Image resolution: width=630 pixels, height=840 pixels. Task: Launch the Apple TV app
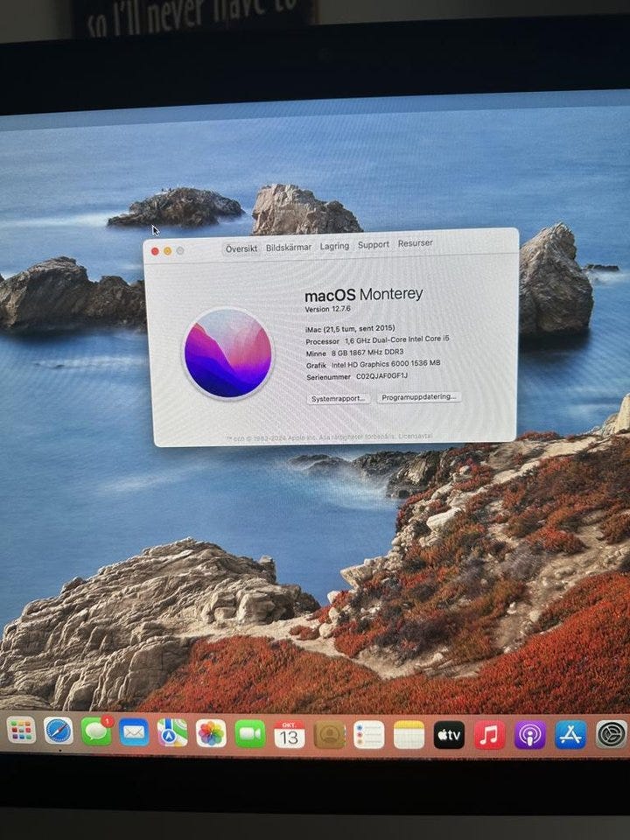tap(449, 735)
